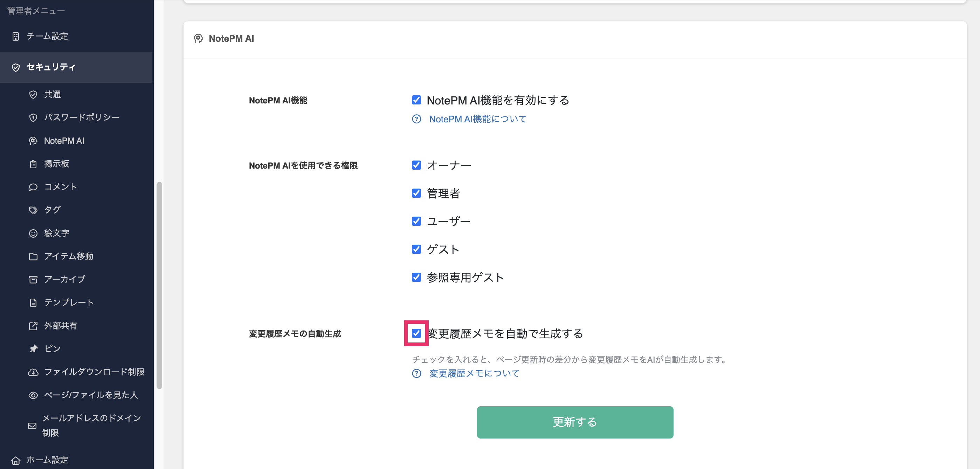The width and height of the screenshot is (980, 469).
Task: Disable 変更履歴メモを自動で生成する
Action: coord(416,333)
